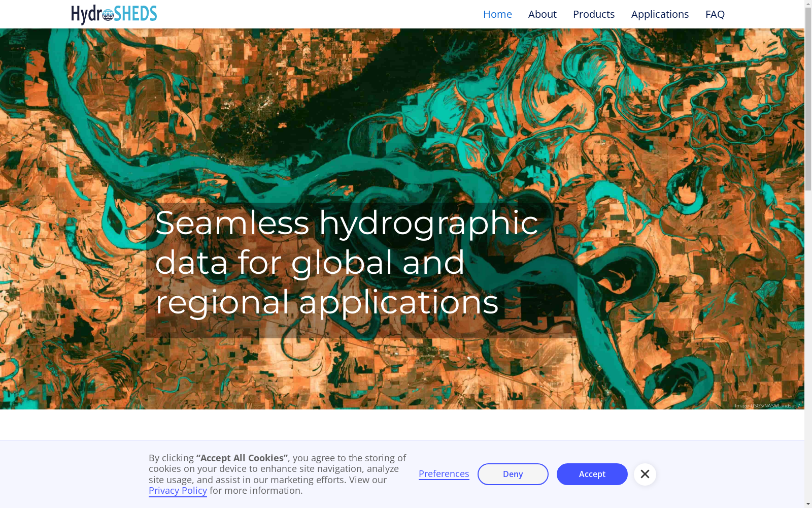
Task: Open the Applications menu item
Action: 659,14
